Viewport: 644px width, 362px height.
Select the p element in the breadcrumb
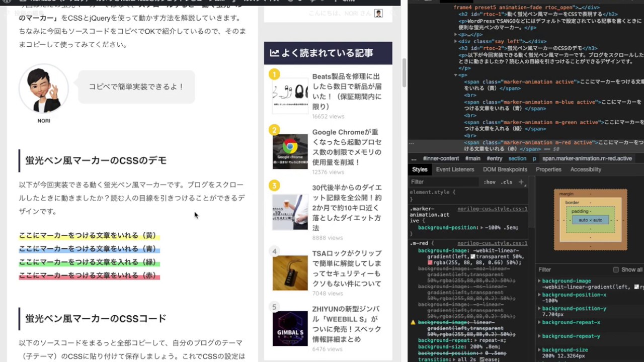(534, 158)
